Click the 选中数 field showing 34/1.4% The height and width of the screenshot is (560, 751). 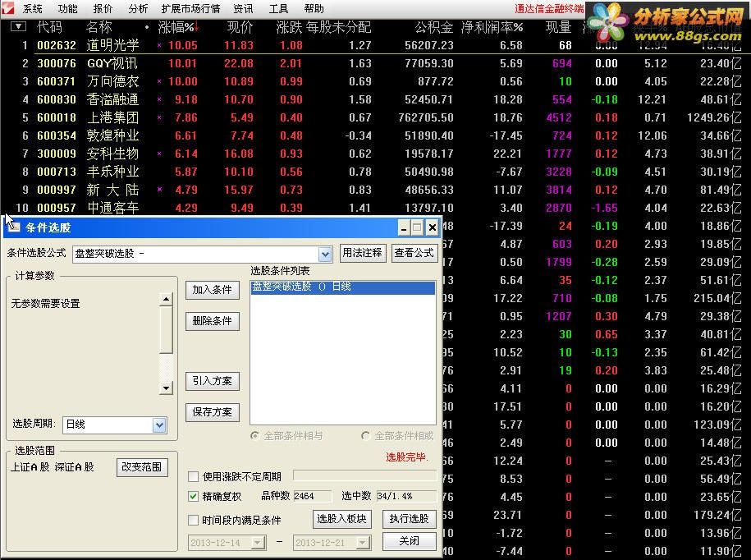(x=406, y=496)
